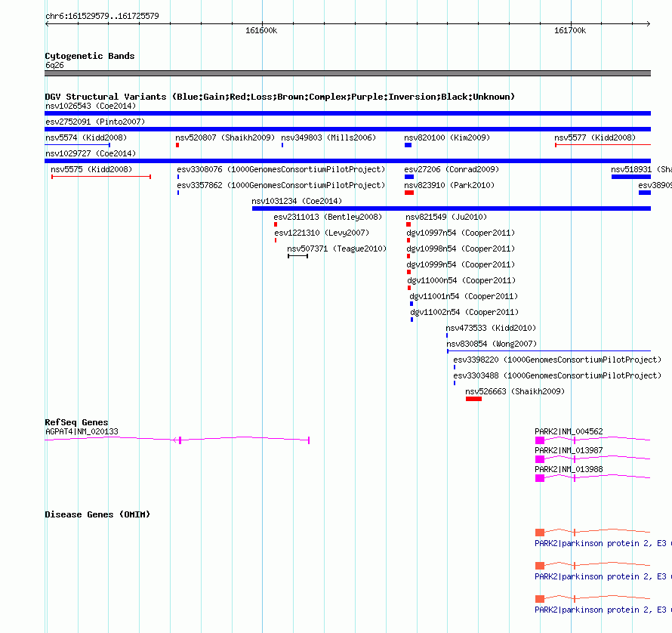The image size is (672, 633).
Task: Click the nsv520807 (Shaikh2009) label
Action: pos(225,137)
